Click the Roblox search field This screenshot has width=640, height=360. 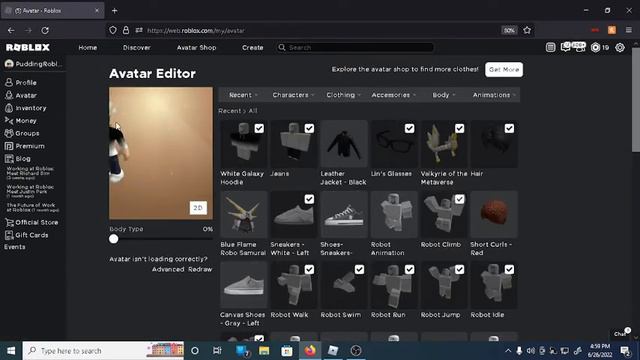click(x=354, y=47)
